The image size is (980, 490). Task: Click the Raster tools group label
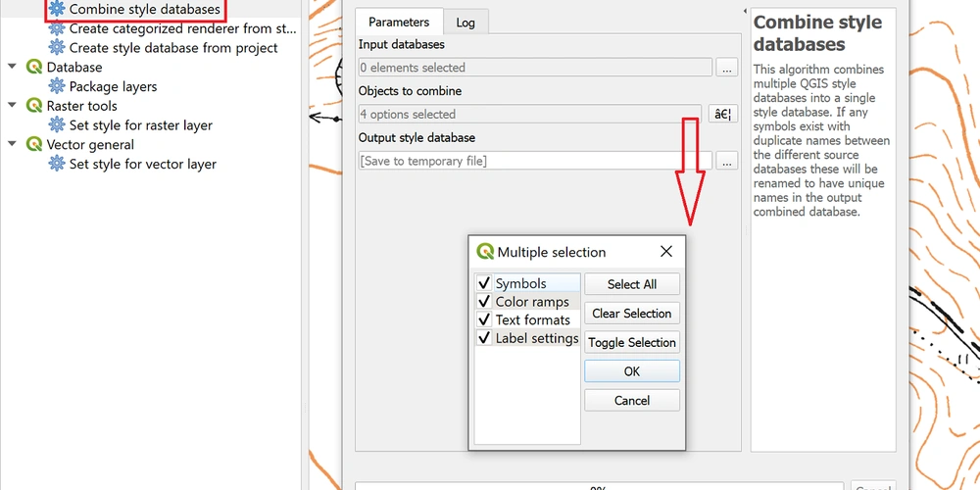coord(82,106)
